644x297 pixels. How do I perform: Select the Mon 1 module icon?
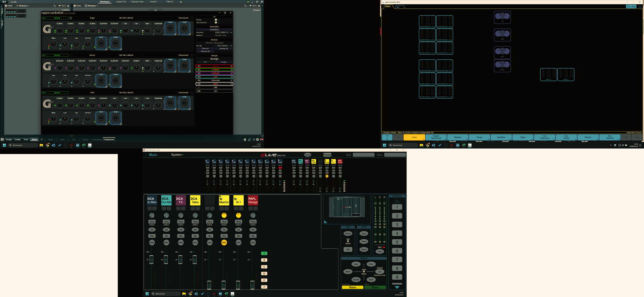pos(548,74)
